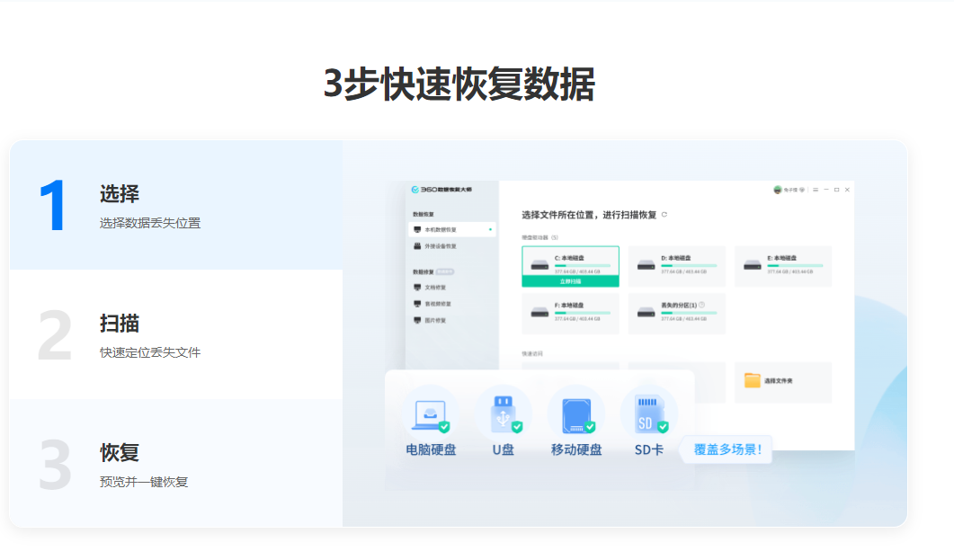
Task: Pick the D: 本地磁盘 drive
Action: (x=676, y=266)
